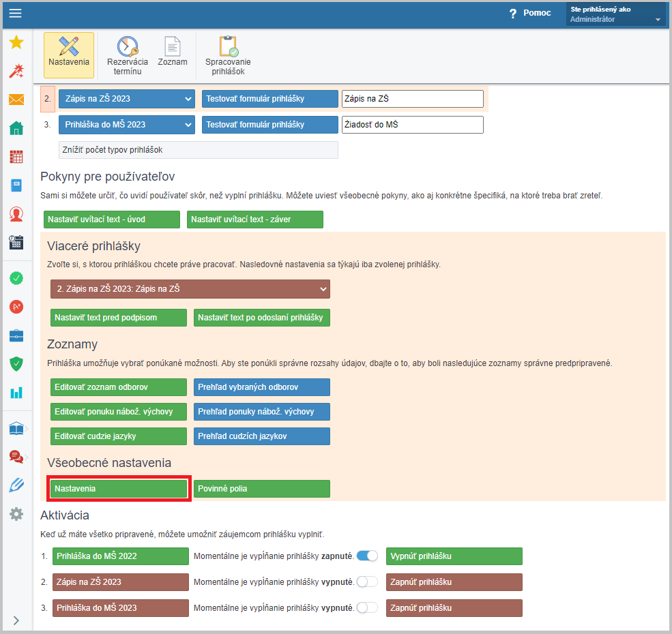The height and width of the screenshot is (634, 672).
Task: Open the Spracovanie prihlášok tab
Action: click(228, 56)
